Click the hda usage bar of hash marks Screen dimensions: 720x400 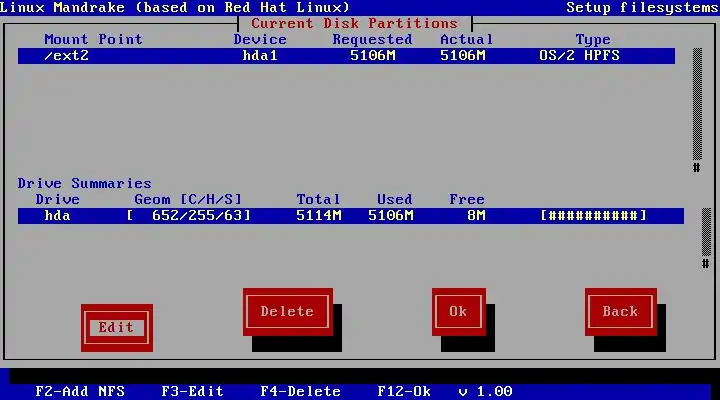click(x=593, y=216)
